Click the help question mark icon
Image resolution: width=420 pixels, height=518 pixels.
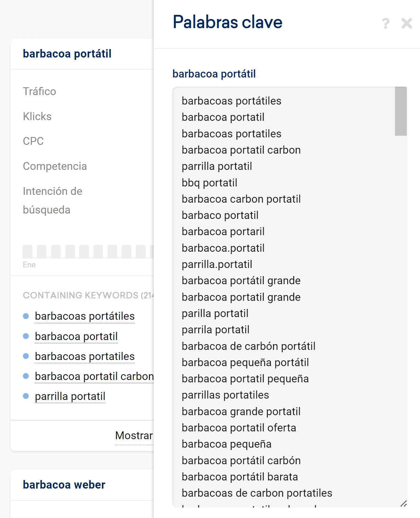coord(385,23)
